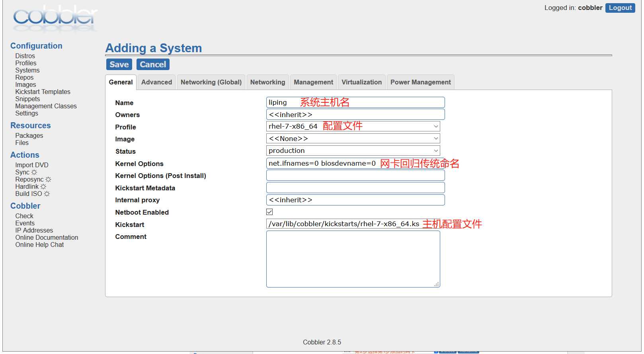This screenshot has width=644, height=354.
Task: Switch to the Management tab
Action: point(313,82)
